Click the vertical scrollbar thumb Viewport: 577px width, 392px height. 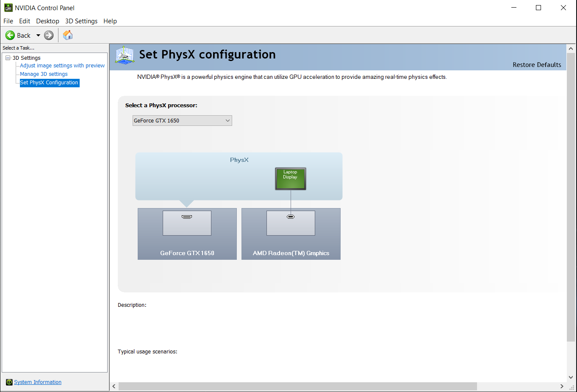[x=571, y=197]
